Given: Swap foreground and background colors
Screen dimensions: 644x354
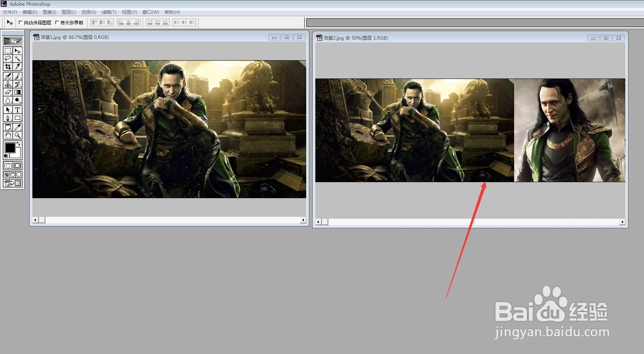Looking at the screenshot, I should pyautogui.click(x=18, y=144).
